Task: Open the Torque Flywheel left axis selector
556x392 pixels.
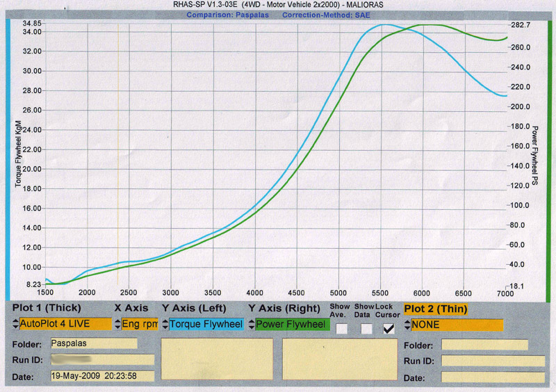Action: pyautogui.click(x=206, y=325)
